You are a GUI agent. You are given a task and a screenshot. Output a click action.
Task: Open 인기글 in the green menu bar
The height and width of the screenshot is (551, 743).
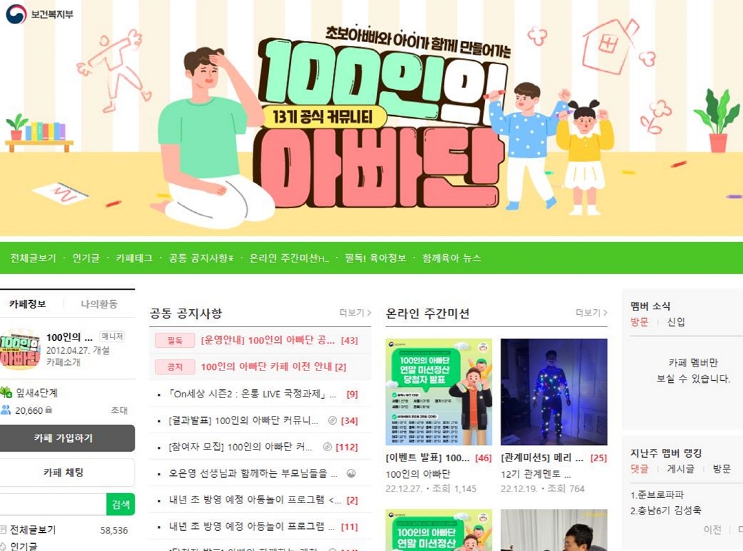pos(86,258)
